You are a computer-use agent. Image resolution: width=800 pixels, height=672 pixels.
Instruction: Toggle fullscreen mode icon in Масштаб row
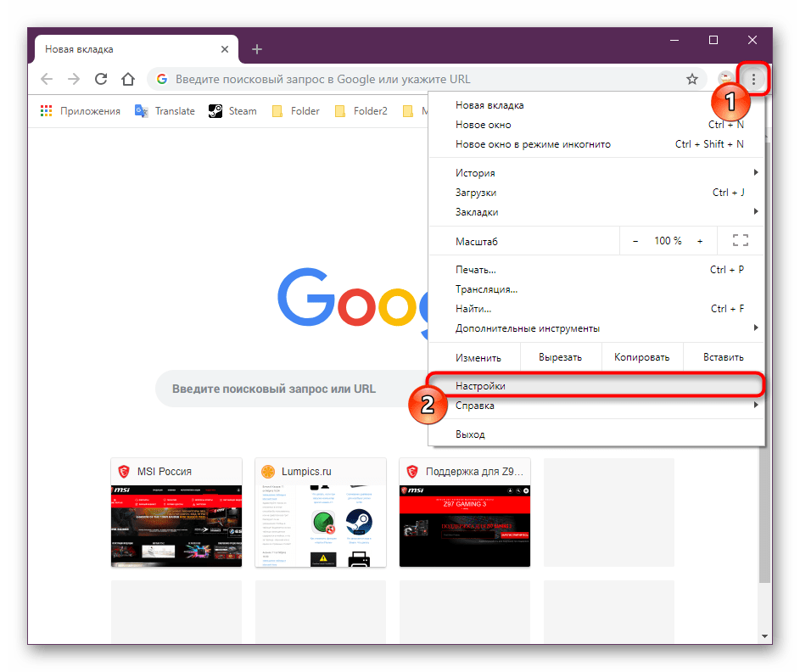(740, 241)
